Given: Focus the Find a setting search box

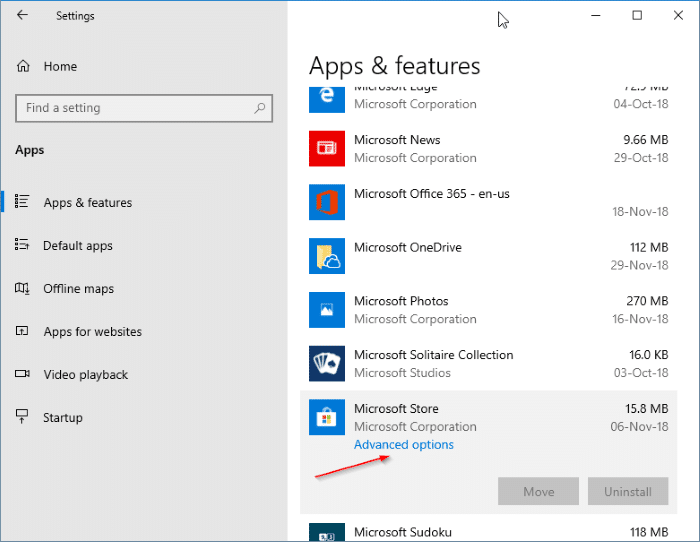Looking at the screenshot, I should coord(144,108).
